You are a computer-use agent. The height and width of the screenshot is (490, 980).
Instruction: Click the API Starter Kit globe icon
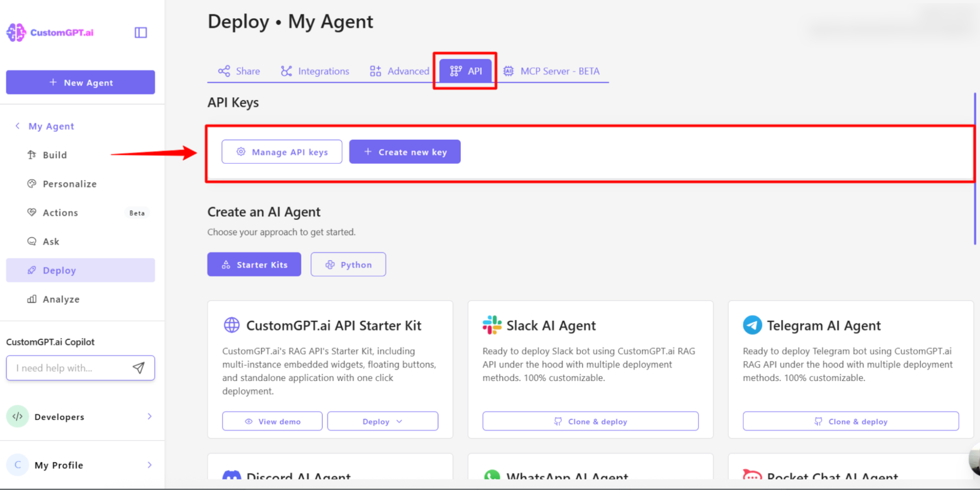point(232,325)
